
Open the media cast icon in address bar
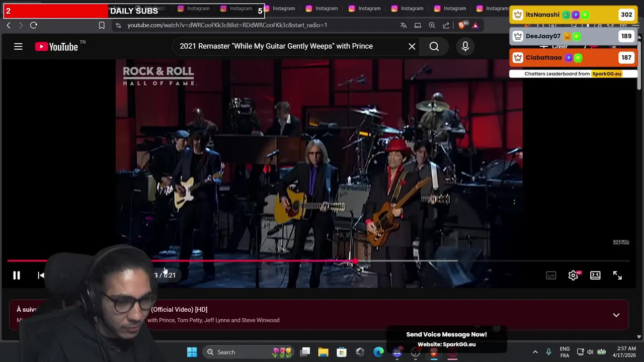pyautogui.click(x=418, y=25)
